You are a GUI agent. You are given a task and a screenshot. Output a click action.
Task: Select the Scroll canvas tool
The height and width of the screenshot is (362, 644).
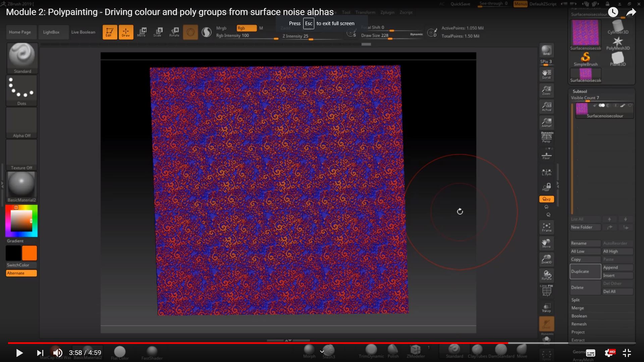click(x=546, y=74)
